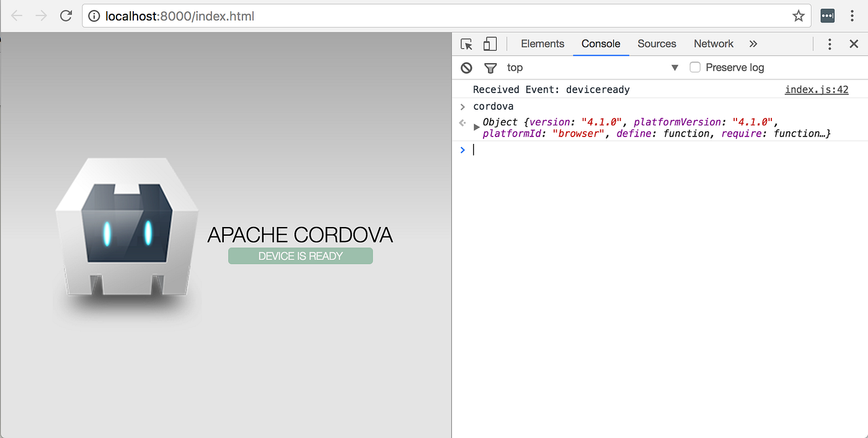View site information for localhost

pos(93,16)
